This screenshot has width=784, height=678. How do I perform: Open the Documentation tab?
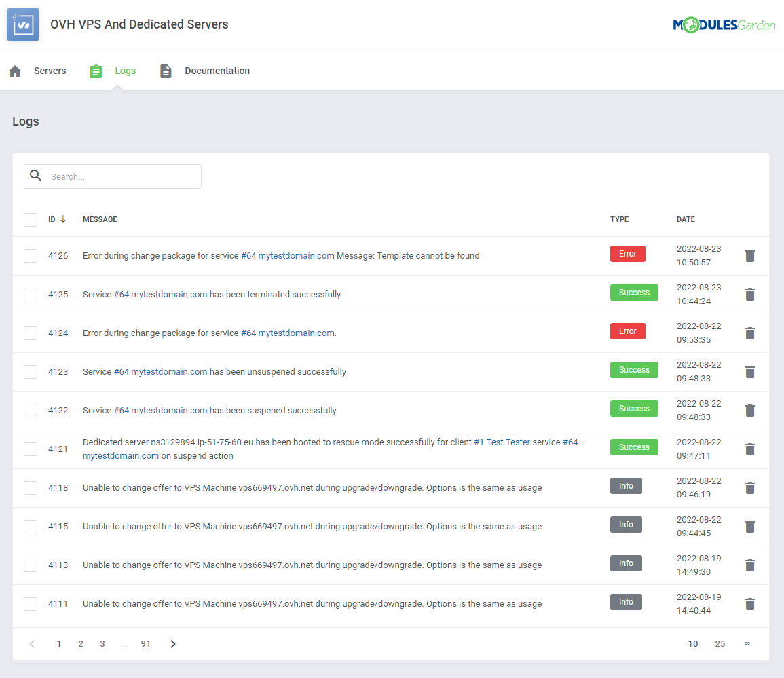pos(217,71)
